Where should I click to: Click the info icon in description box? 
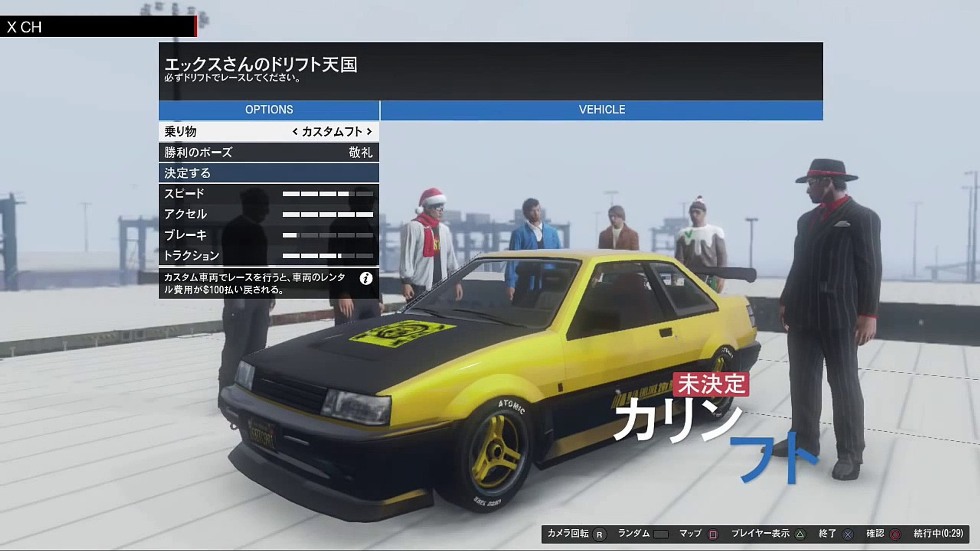click(366, 279)
